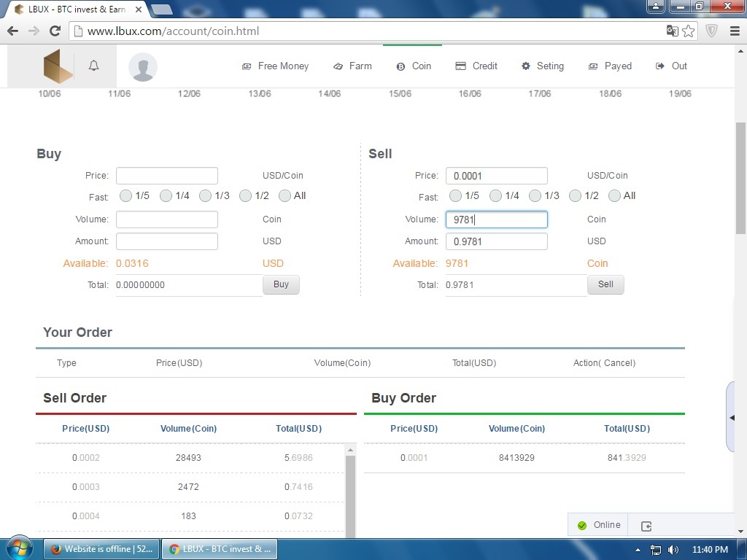Expand the side panel arrow tab

732,418
